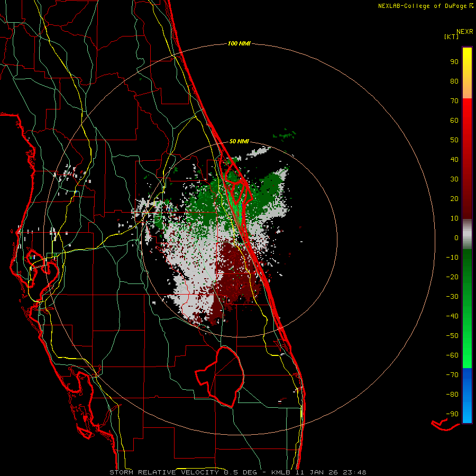Viewport: 476px width, 476px height.
Task: Click the 23:48 timestamp in the footer
Action: [354, 472]
